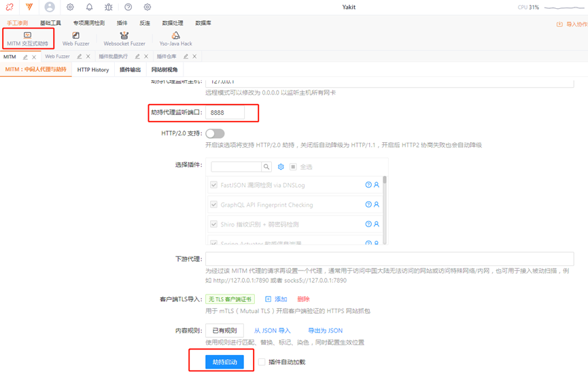This screenshot has height=372, width=588.
Task: Rename the 插件批量执行 page tab
Action: (137, 56)
